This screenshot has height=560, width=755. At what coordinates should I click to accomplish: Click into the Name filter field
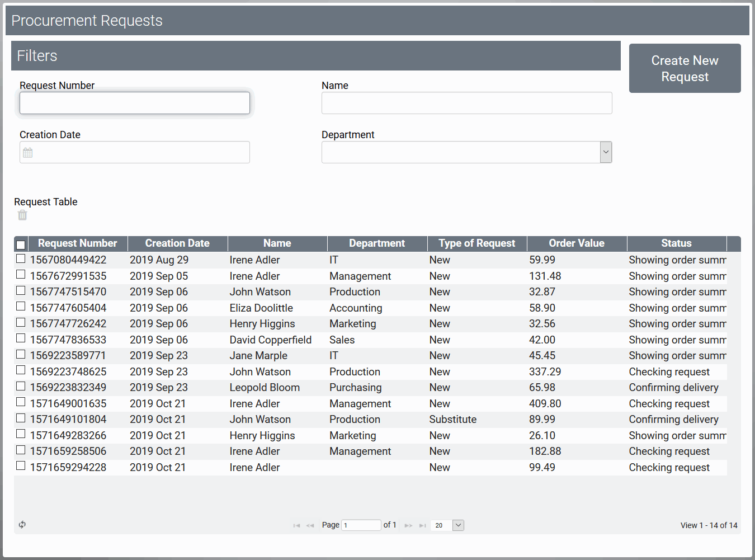point(466,103)
